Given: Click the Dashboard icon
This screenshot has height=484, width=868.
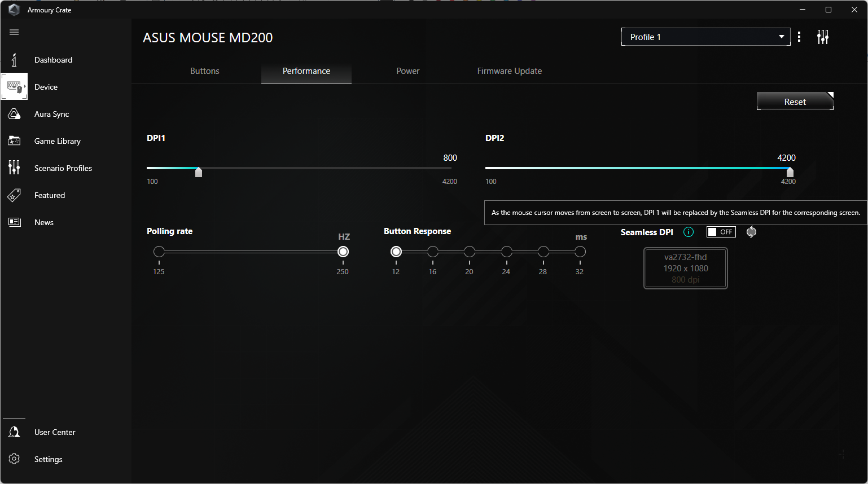Looking at the screenshot, I should [x=14, y=60].
